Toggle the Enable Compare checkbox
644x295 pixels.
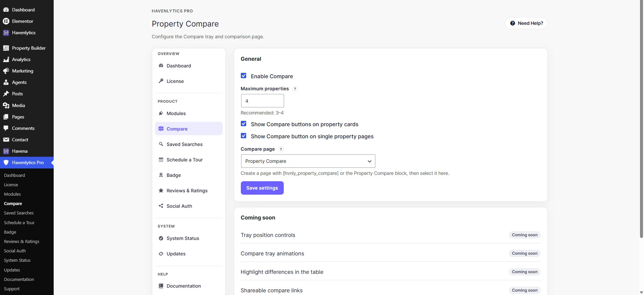pos(244,76)
